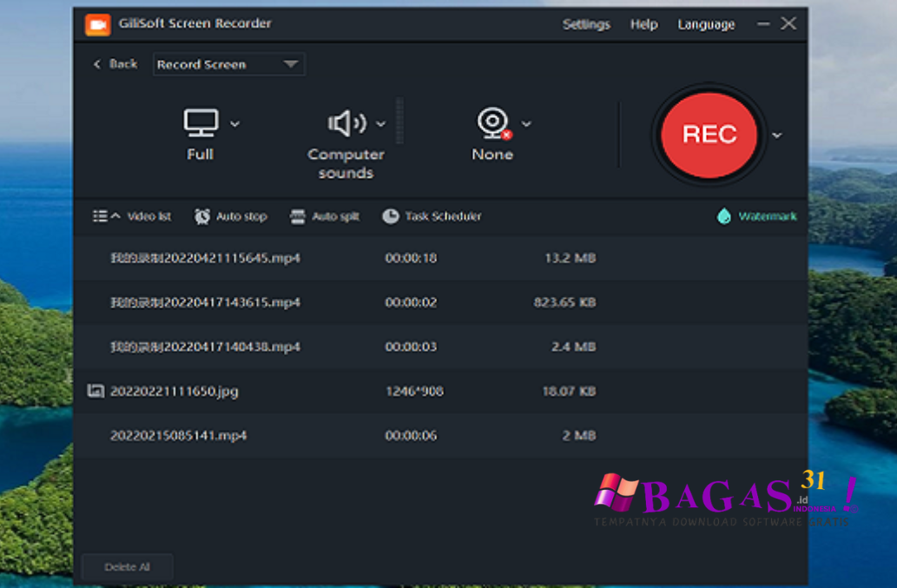Open the Settings menu
This screenshot has width=897, height=588.
click(x=586, y=24)
